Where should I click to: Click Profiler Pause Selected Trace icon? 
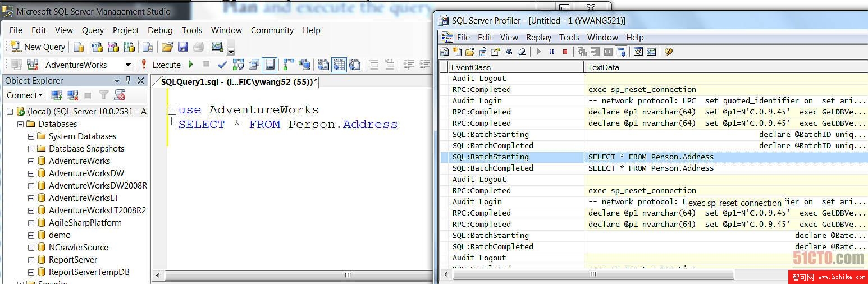(x=552, y=52)
